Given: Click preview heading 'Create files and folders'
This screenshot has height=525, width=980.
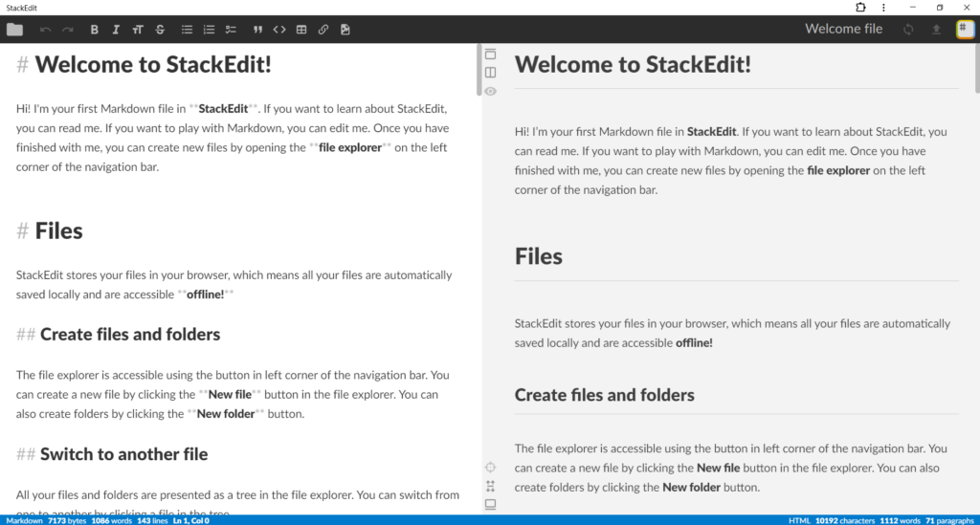Looking at the screenshot, I should (605, 395).
